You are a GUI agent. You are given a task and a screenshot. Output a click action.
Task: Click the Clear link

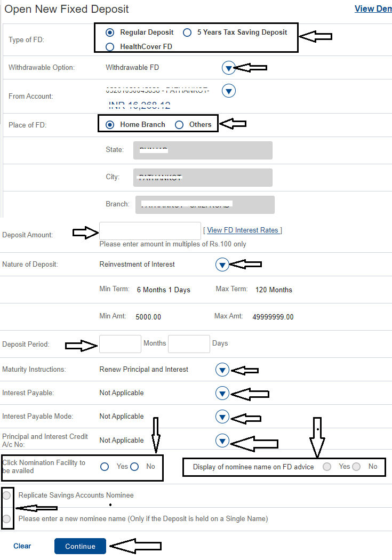coord(22,546)
